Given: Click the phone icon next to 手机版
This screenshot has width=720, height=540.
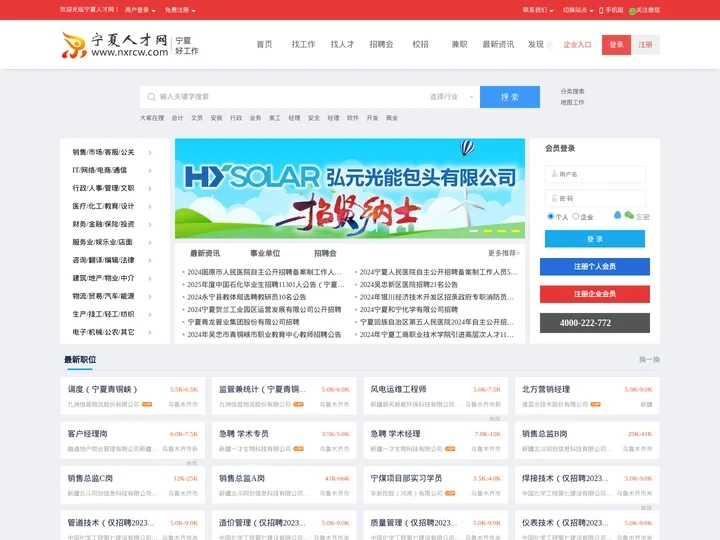Looking at the screenshot, I should 601,10.
